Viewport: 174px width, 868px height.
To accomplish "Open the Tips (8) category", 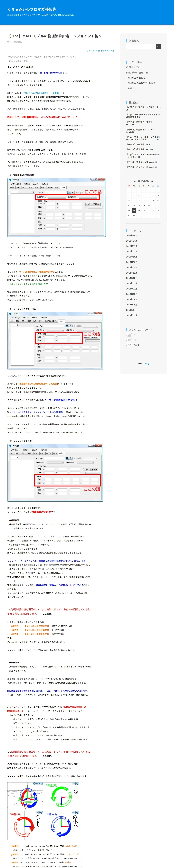I will (x=130, y=88).
